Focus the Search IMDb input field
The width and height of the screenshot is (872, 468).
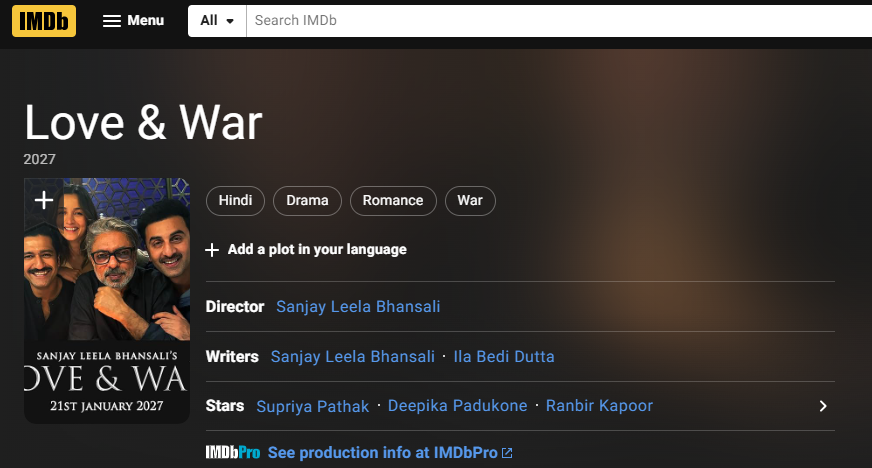[x=559, y=21]
